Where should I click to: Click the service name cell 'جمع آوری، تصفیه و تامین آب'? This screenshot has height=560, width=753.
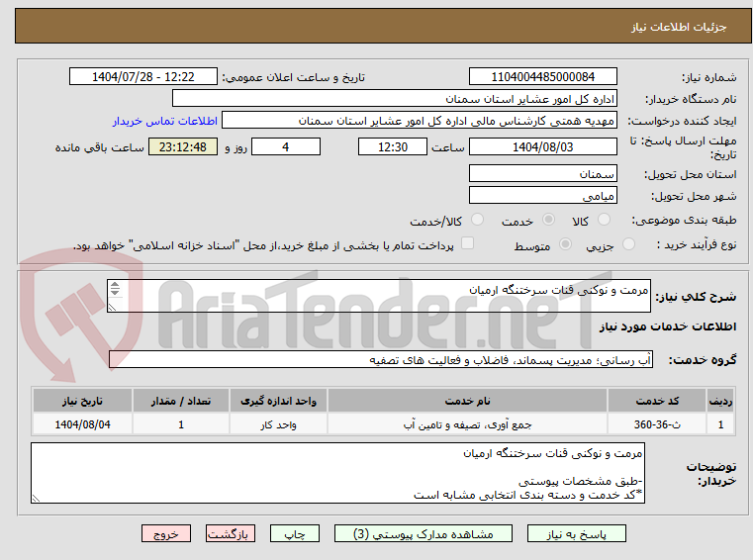pos(468,424)
